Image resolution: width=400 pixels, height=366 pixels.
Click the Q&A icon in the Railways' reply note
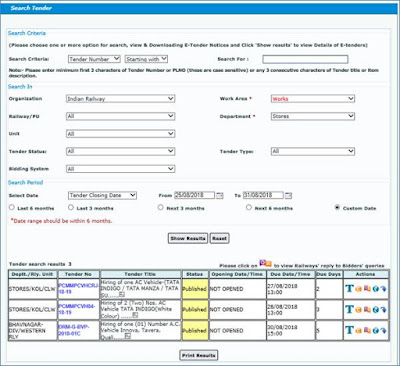point(266,263)
